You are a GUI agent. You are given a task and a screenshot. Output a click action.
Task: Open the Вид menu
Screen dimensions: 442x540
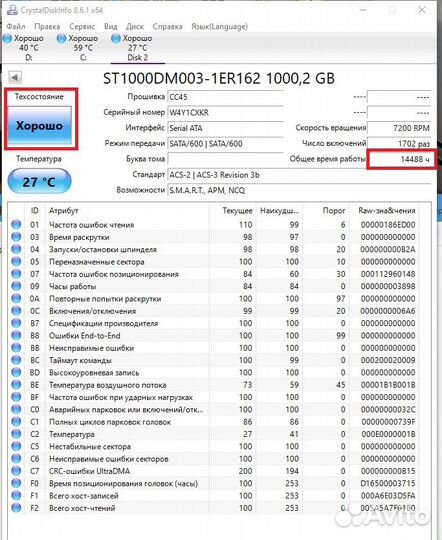coord(111,27)
